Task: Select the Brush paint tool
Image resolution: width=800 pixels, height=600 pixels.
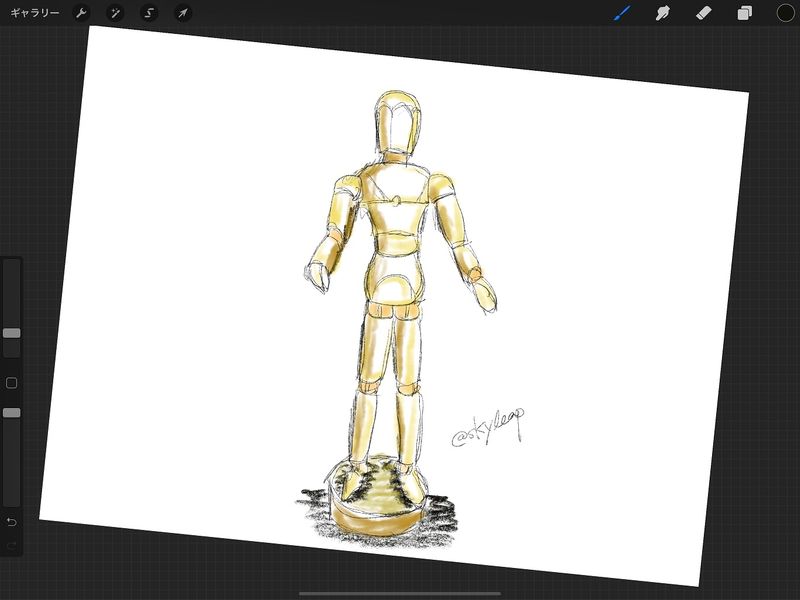Action: click(x=622, y=13)
